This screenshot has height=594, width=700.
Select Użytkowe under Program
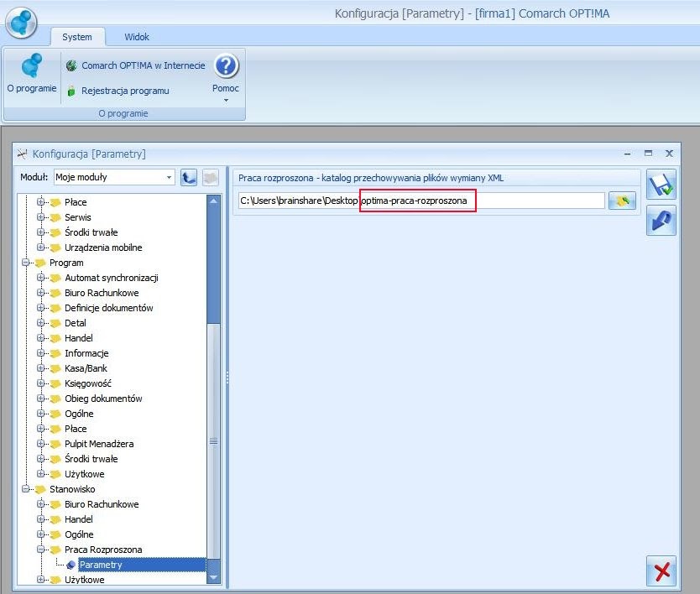coord(85,474)
